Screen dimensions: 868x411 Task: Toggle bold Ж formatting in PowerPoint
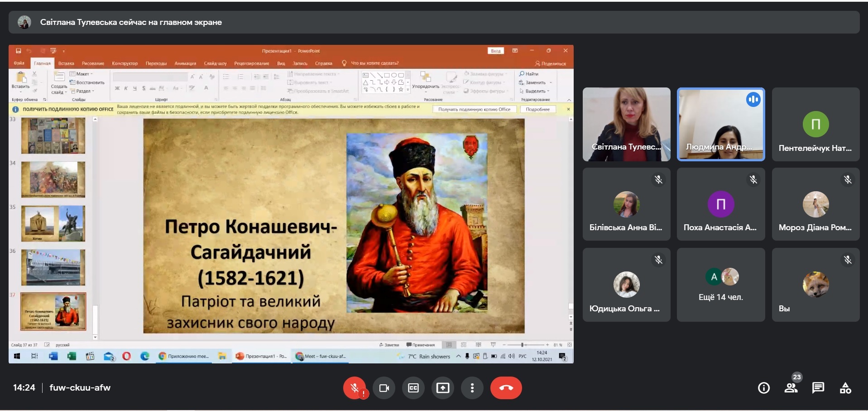[x=117, y=88]
